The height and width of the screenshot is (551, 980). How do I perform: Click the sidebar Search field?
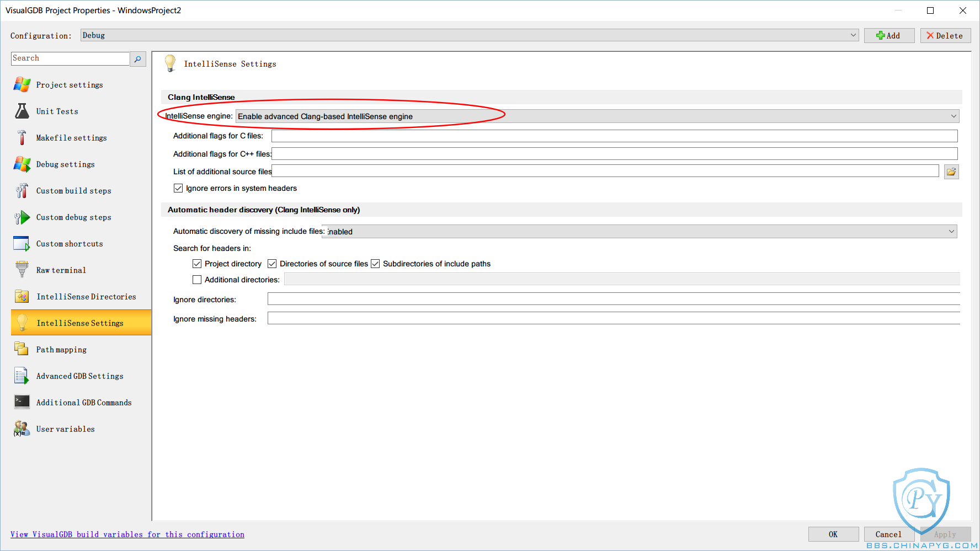click(x=70, y=58)
